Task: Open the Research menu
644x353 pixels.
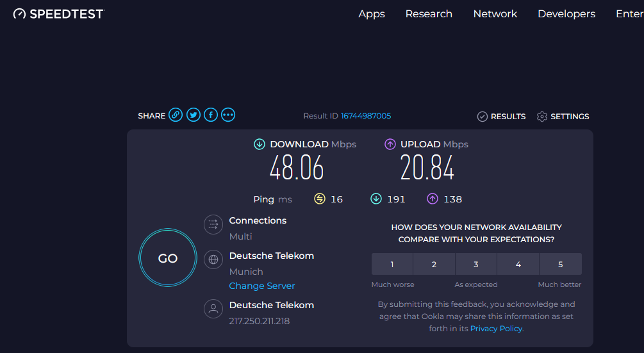Action: [x=429, y=14]
